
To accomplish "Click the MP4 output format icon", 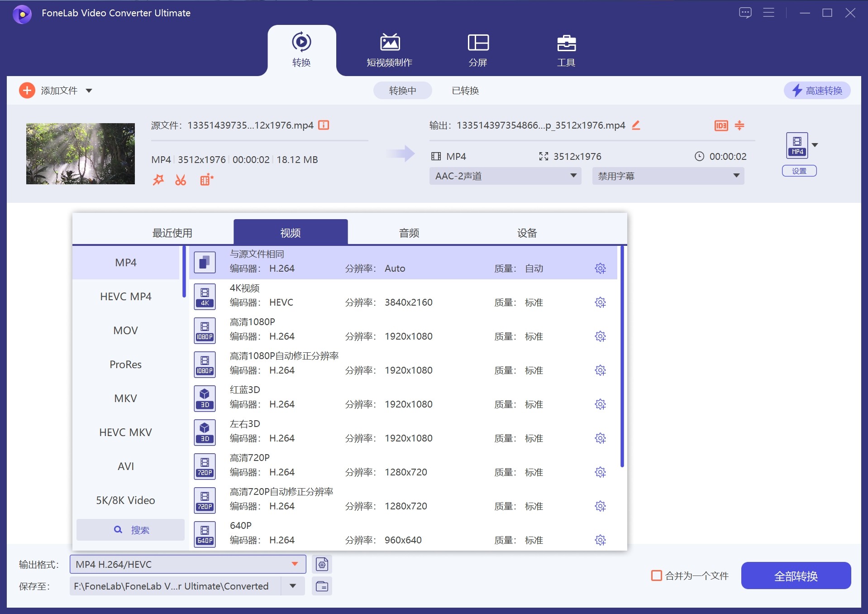I will click(797, 145).
